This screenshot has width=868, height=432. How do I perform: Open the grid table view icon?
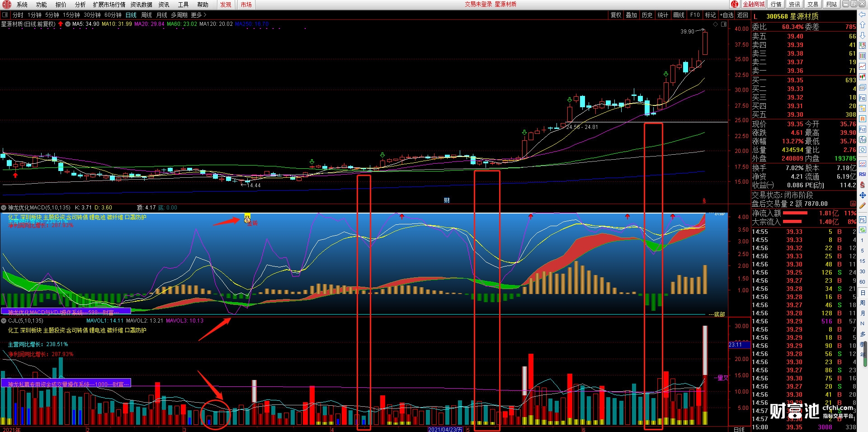pos(863,56)
